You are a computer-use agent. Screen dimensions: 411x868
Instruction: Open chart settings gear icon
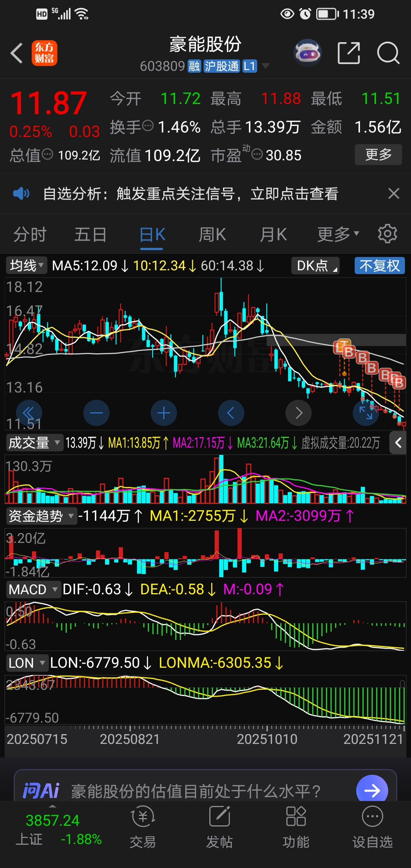tap(387, 234)
